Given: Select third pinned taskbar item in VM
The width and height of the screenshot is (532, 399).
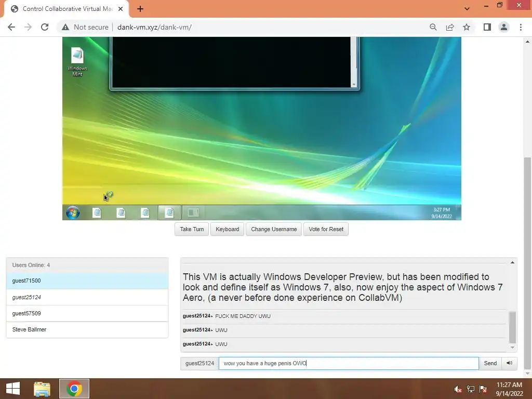Looking at the screenshot, I should [x=145, y=212].
